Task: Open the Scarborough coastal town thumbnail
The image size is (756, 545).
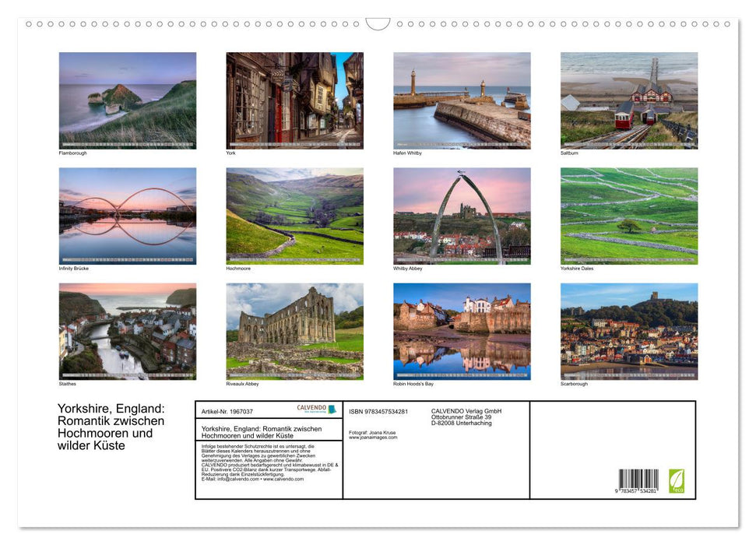Action: pos(628,329)
